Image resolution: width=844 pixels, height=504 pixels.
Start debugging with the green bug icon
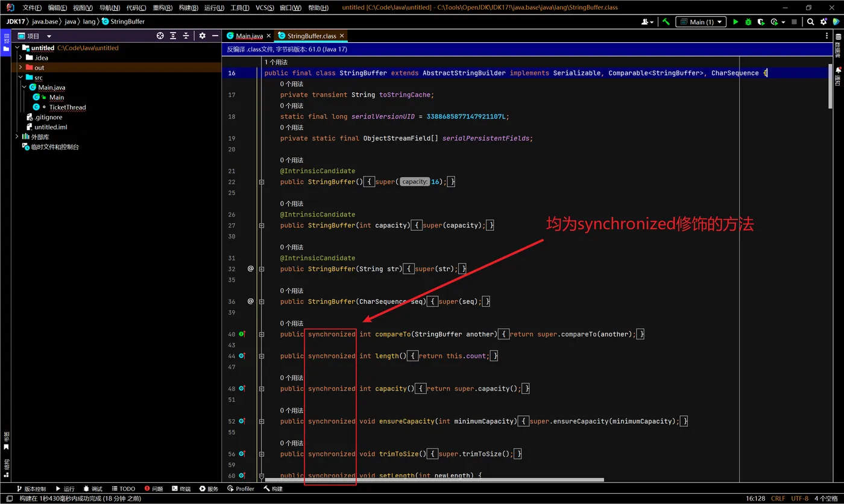click(x=748, y=22)
